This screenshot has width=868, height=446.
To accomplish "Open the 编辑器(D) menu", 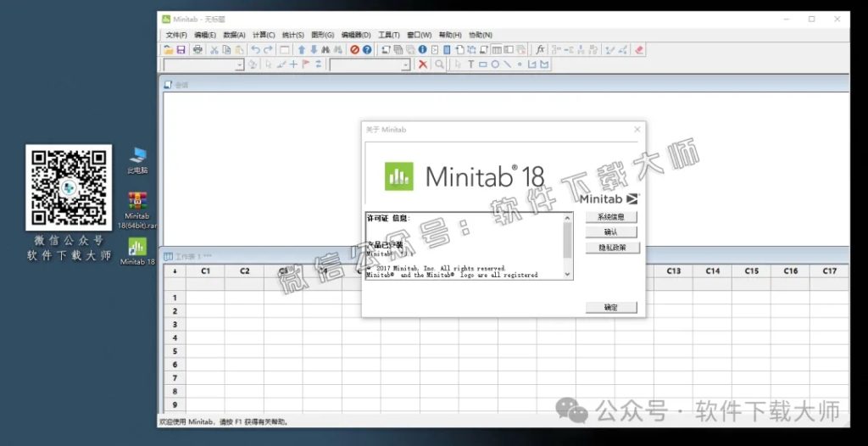I will 356,35.
